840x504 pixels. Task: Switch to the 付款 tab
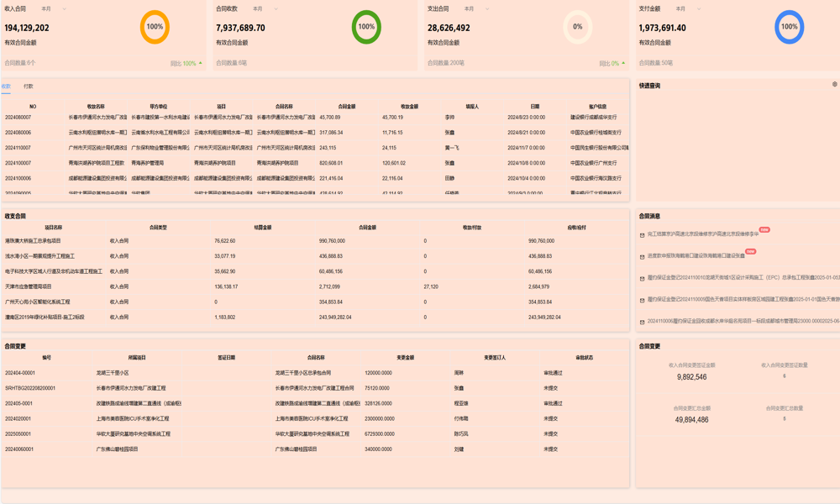29,87
